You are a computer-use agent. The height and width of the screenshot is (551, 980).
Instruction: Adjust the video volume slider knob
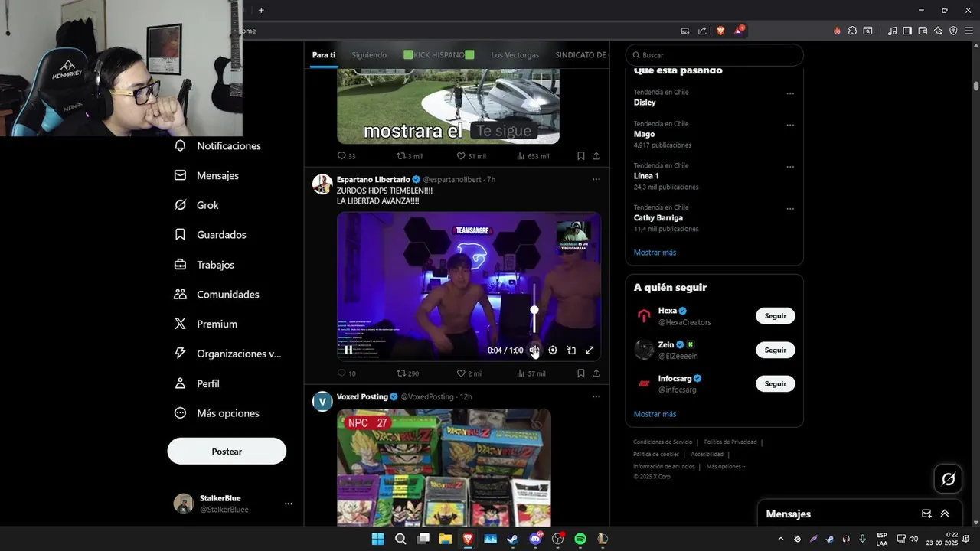(534, 310)
